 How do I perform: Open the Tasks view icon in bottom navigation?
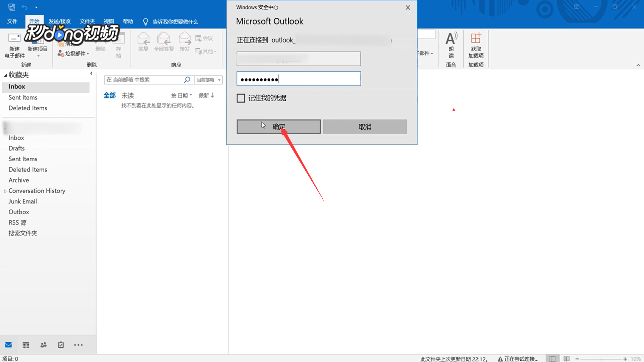point(61,345)
